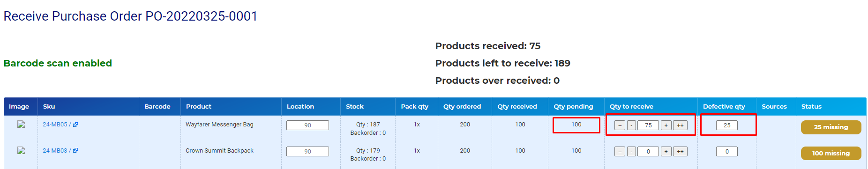Increase Crown Summit qty with single plus
868x169 pixels.
(666, 152)
